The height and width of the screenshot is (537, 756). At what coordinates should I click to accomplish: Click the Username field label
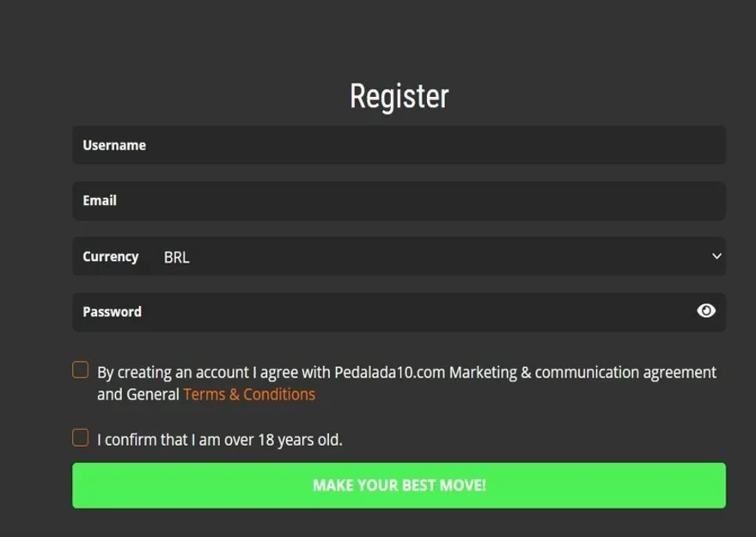[x=114, y=145]
